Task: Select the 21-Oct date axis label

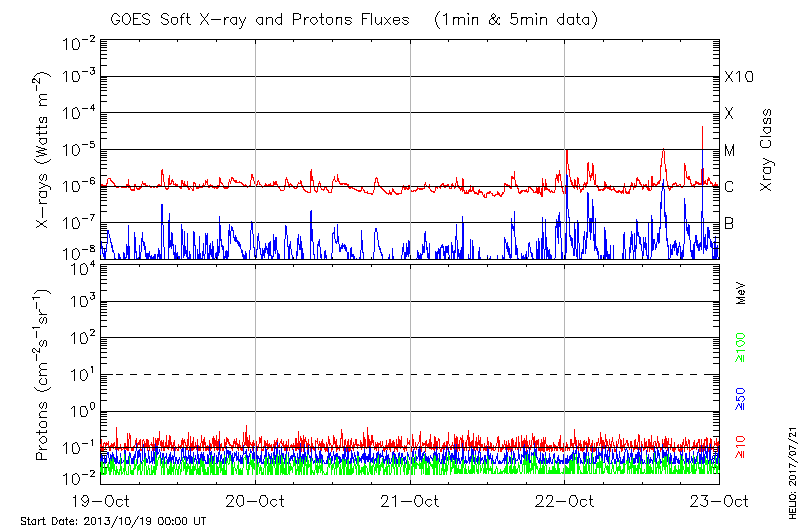Action: (x=410, y=500)
